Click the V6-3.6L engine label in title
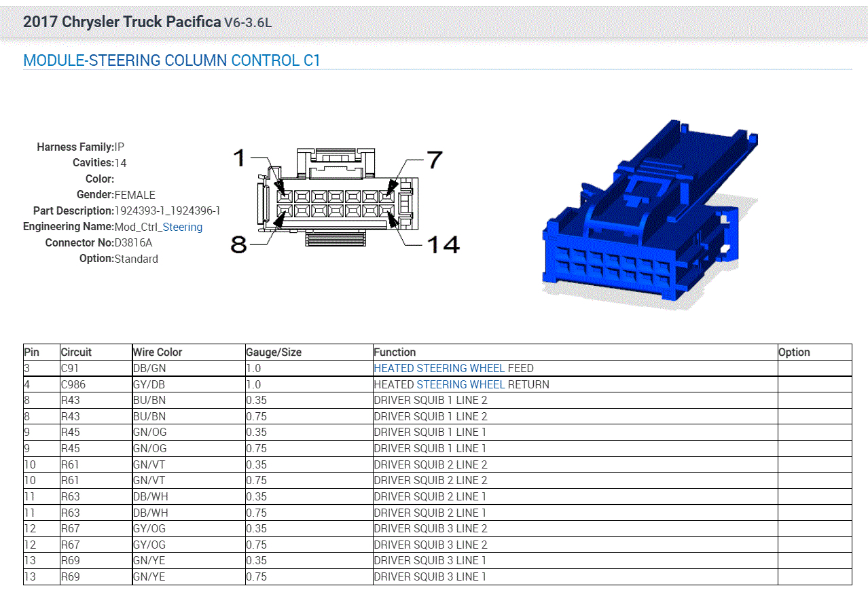The image size is (868, 605). (248, 22)
